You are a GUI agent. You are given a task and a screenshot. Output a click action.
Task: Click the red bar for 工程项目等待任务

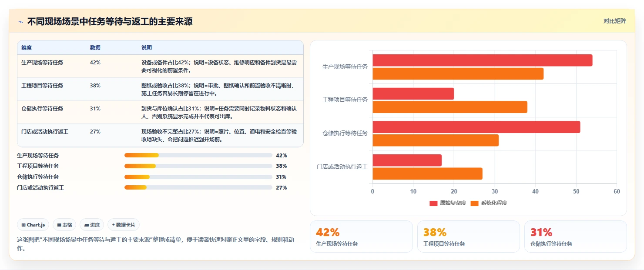[x=413, y=93]
